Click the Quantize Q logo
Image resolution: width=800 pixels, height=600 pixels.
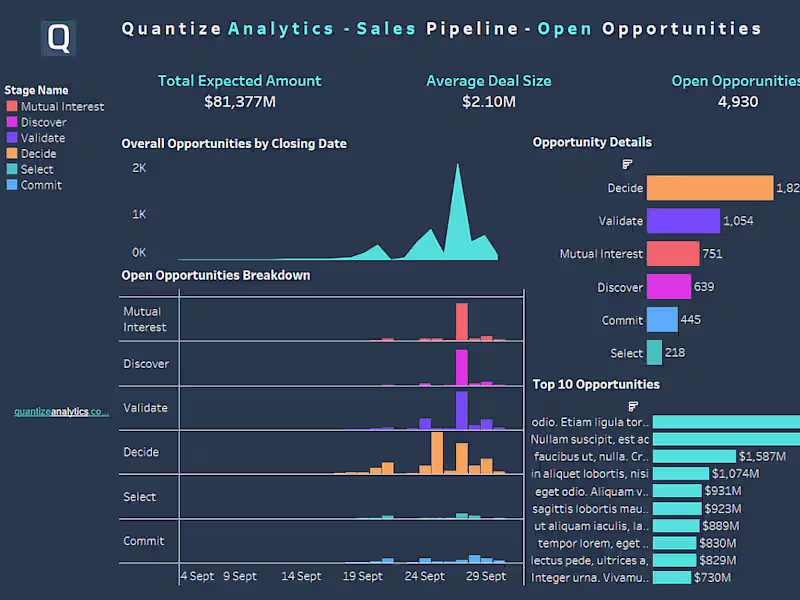tap(60, 38)
